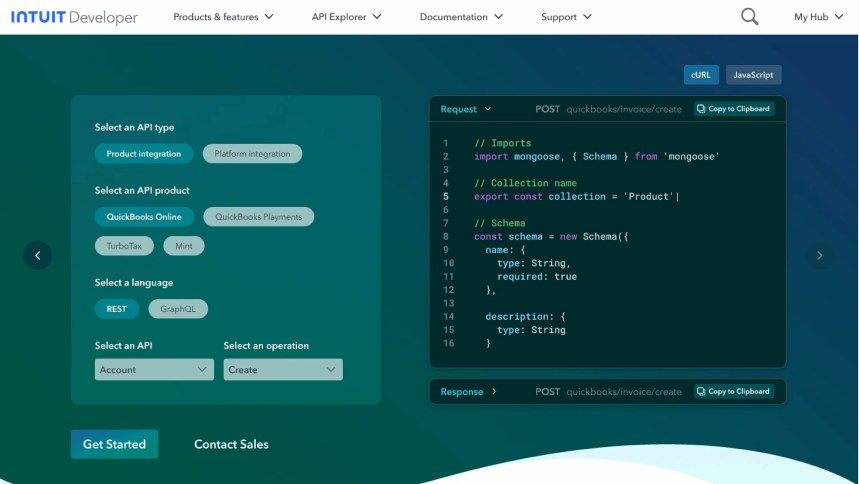Screen dimensions: 859x484
Task: Go to next slide arrow
Action: (820, 255)
